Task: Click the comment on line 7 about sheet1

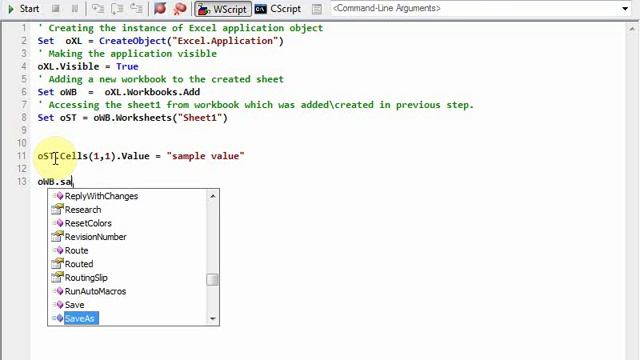Action: (x=256, y=105)
